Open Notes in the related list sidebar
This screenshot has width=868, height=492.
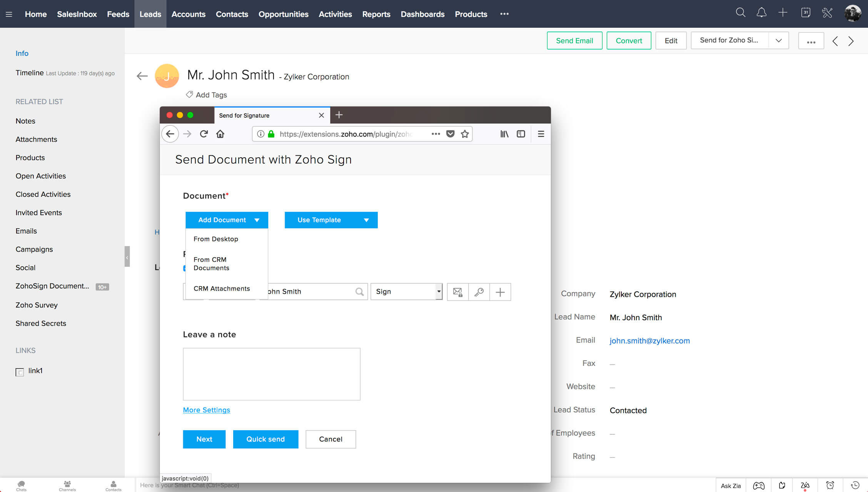(x=25, y=121)
